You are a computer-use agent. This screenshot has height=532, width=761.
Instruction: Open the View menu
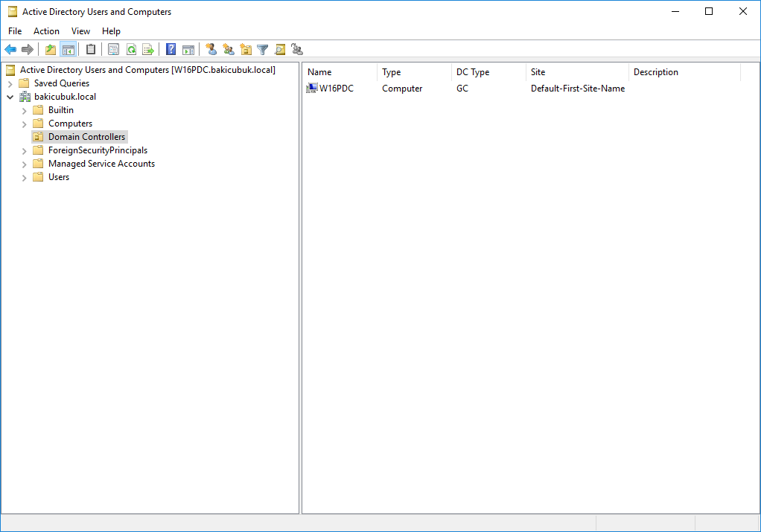tap(80, 31)
